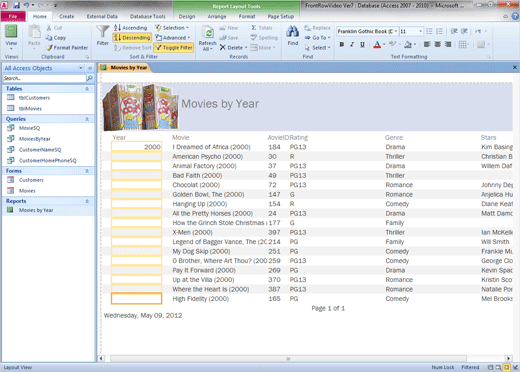This screenshot has height=372, width=520.
Task: Select the CustomerHomePhoneSQ query
Action: click(x=48, y=160)
